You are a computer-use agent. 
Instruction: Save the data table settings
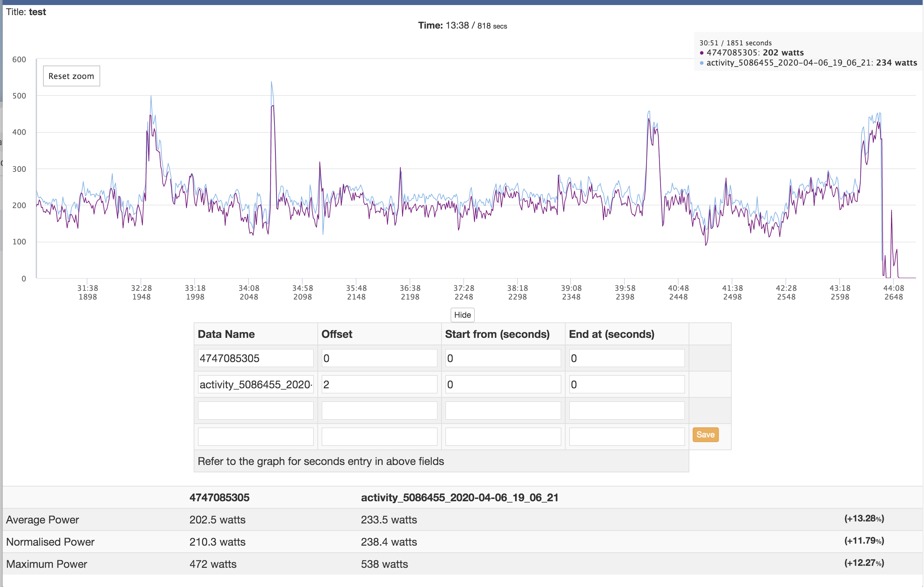point(706,435)
